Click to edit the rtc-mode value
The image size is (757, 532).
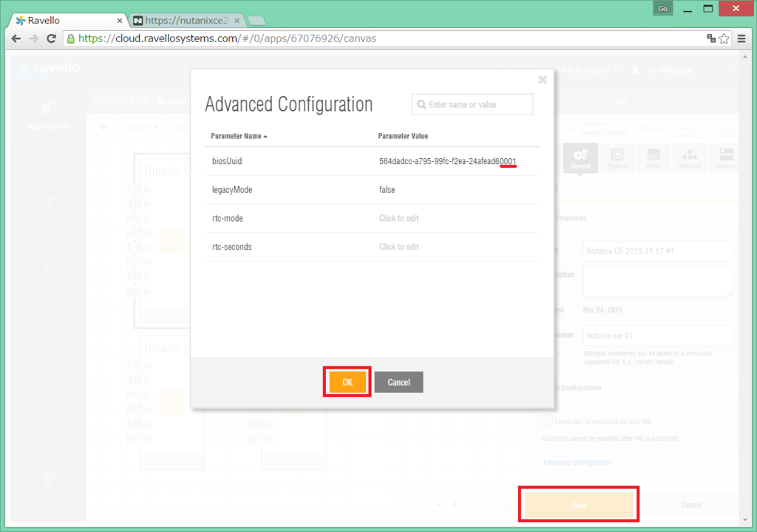coord(398,218)
